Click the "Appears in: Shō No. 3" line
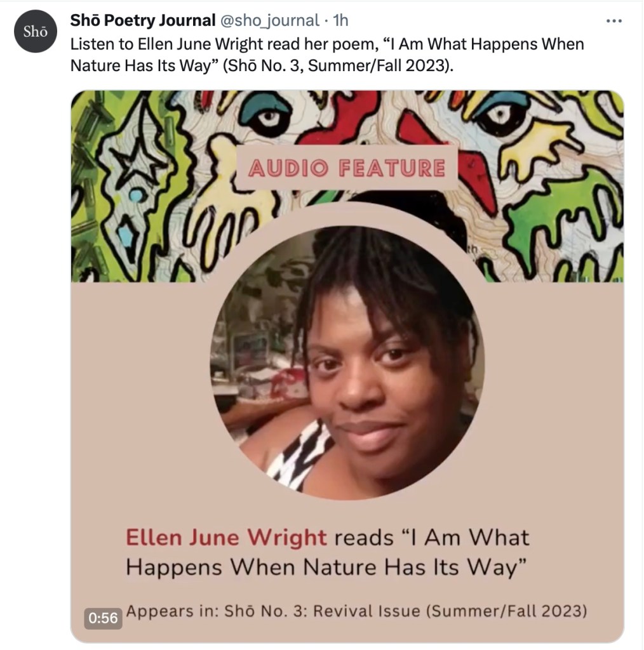The width and height of the screenshot is (644, 650). 356,611
